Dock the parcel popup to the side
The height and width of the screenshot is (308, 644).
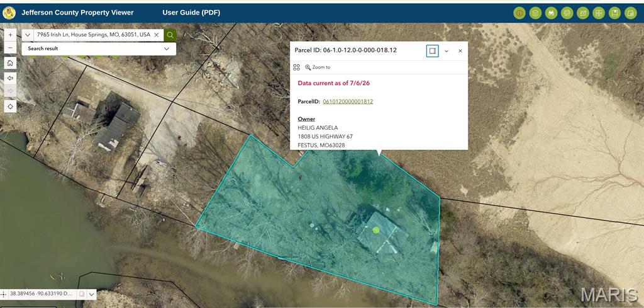click(x=432, y=50)
